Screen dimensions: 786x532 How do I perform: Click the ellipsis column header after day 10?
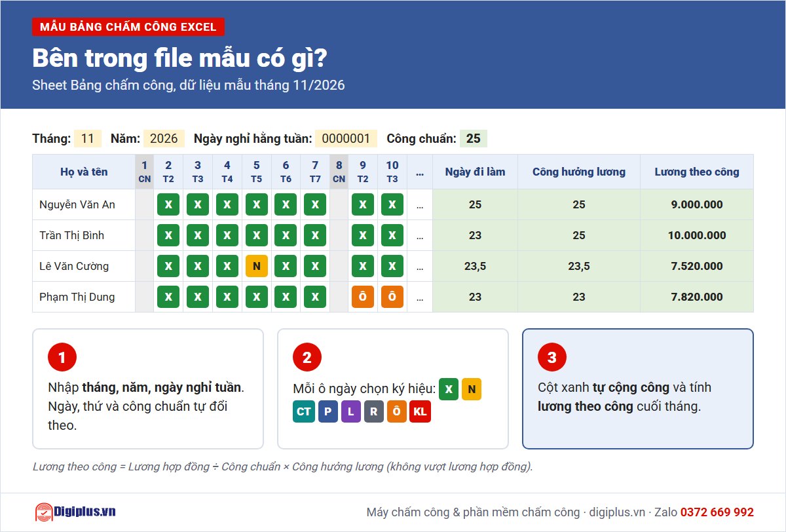click(x=420, y=172)
